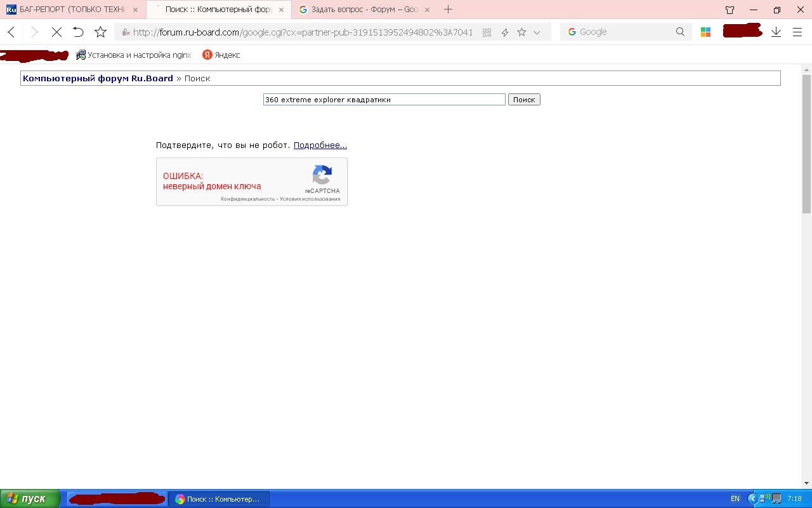
Task: Open the Подробнее... link
Action: [320, 145]
